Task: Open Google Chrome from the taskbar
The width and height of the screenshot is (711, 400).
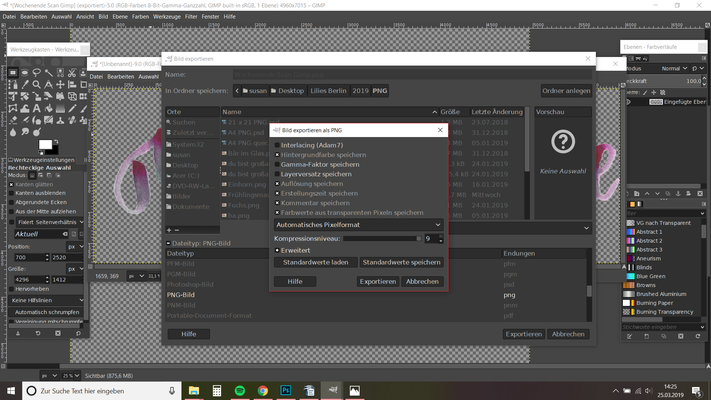Action: (x=264, y=391)
